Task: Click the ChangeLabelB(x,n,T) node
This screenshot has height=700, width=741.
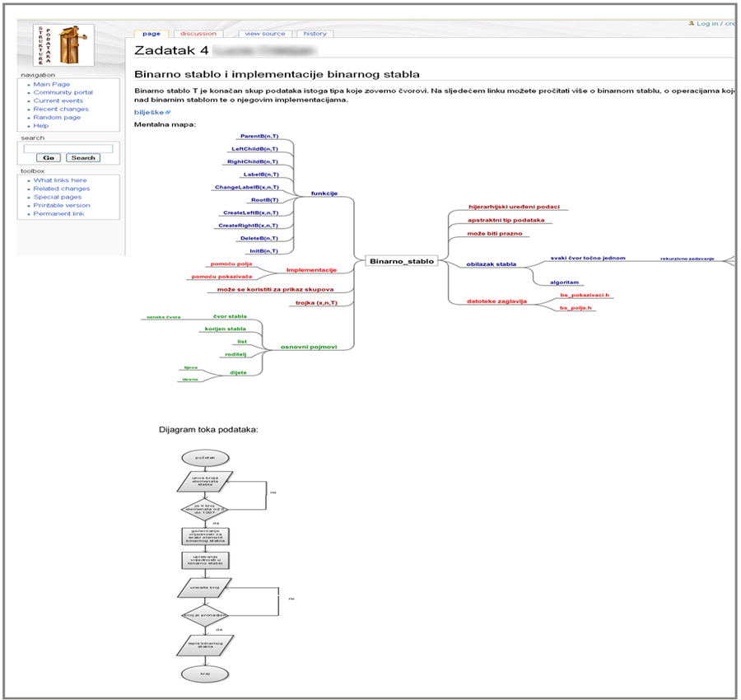Action: (247, 187)
